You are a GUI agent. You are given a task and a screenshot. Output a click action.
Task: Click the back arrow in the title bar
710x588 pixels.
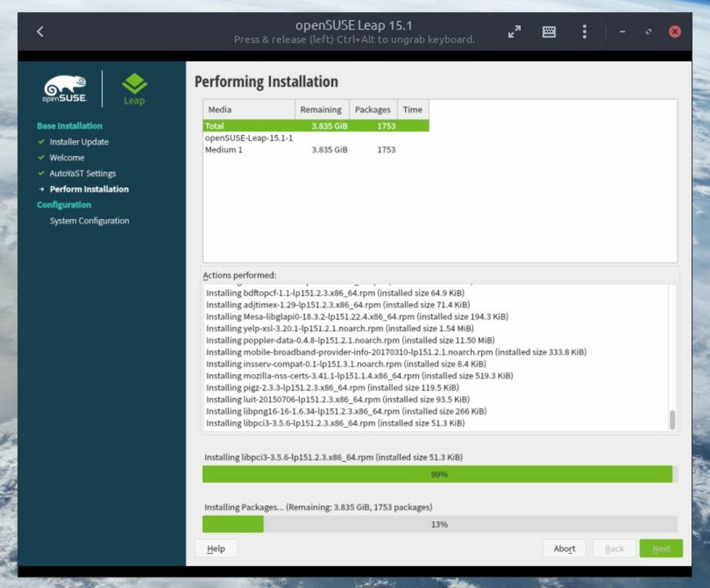(x=39, y=31)
